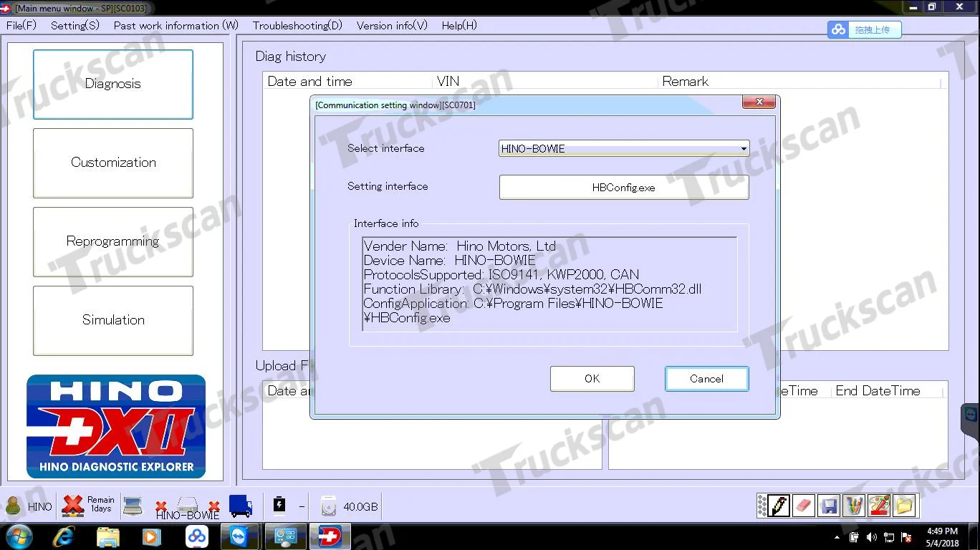This screenshot has height=550, width=980.
Task: Open File Explorer from taskbar
Action: point(108,536)
